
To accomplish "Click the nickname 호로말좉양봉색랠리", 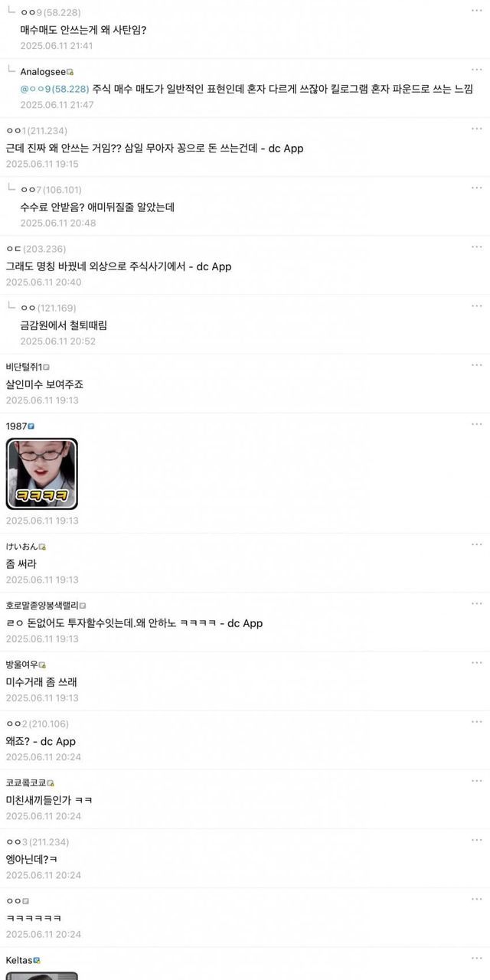I will (42, 606).
